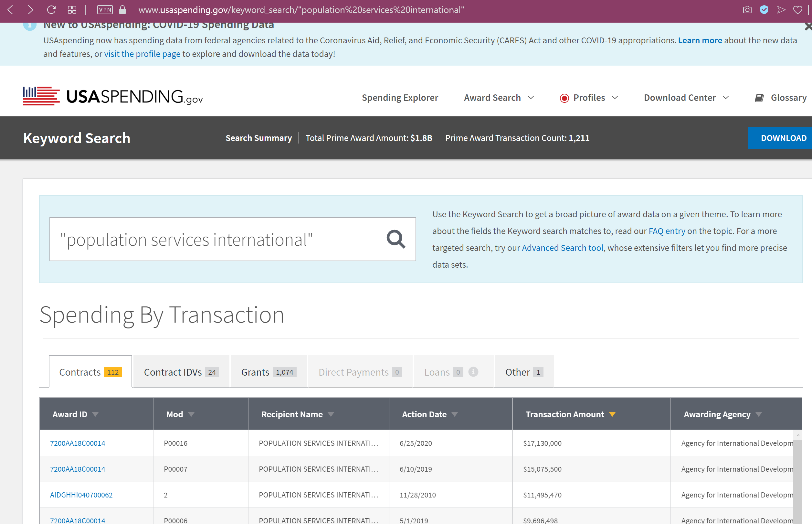The width and height of the screenshot is (812, 524).
Task: Toggle the VPN badge in address bar
Action: (x=105, y=10)
